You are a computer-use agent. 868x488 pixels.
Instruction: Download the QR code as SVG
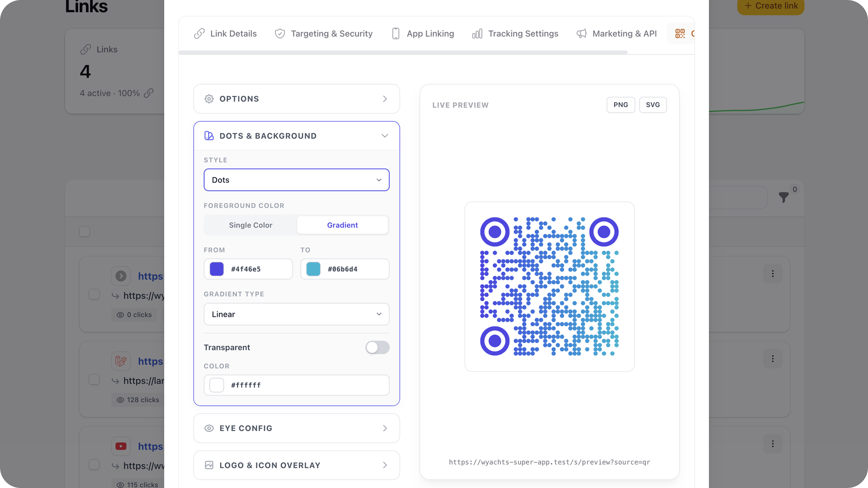(653, 105)
